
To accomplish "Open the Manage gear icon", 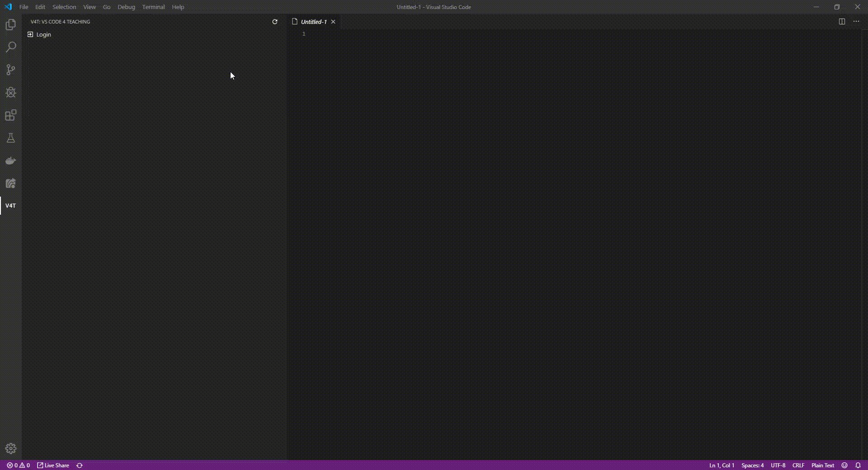I will click(x=11, y=449).
